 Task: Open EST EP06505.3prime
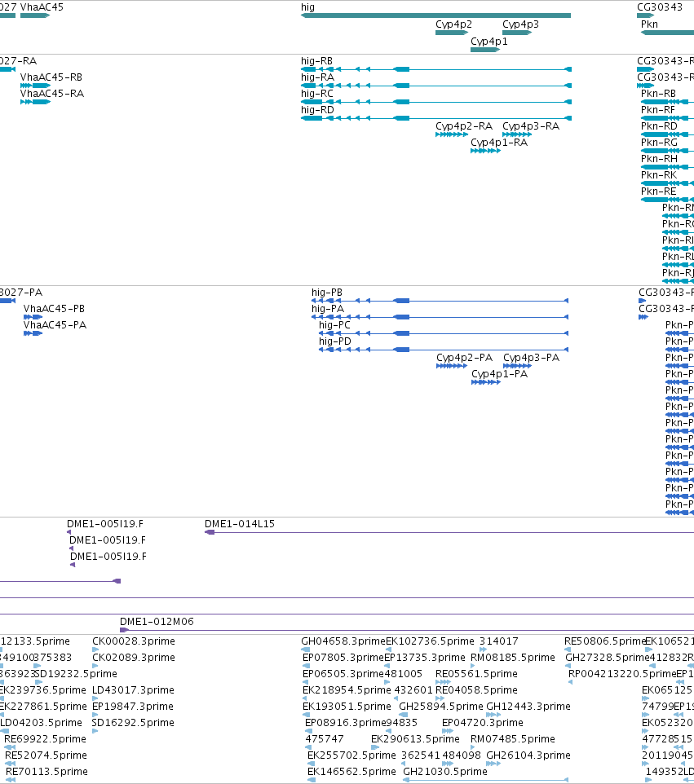coord(343,673)
